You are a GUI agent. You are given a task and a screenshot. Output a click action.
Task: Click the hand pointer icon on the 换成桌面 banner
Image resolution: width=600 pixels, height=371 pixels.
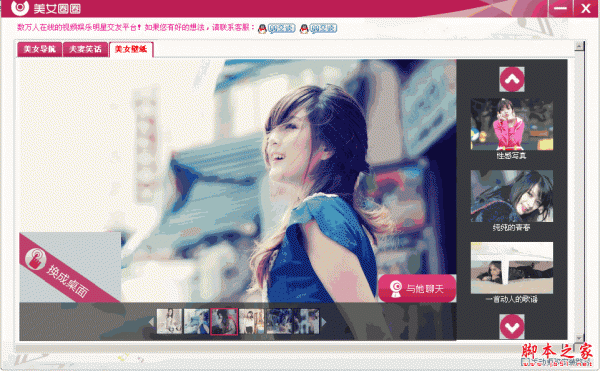click(x=36, y=259)
